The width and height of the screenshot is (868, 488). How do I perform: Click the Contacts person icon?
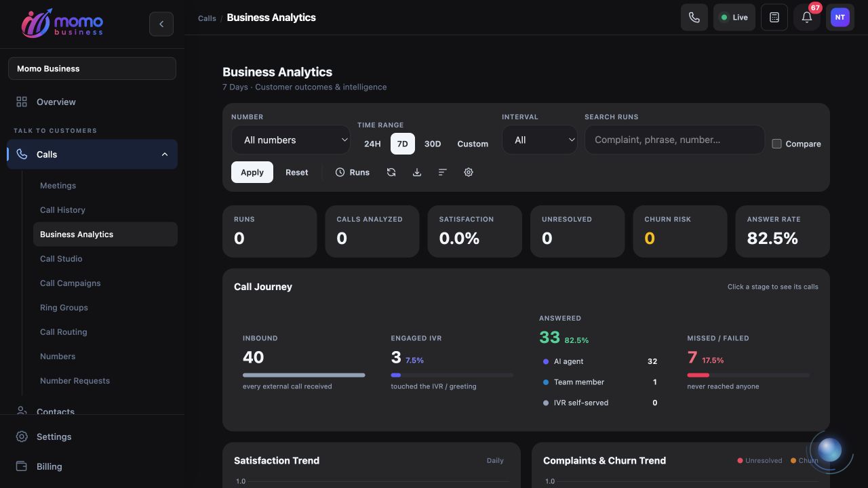(22, 411)
